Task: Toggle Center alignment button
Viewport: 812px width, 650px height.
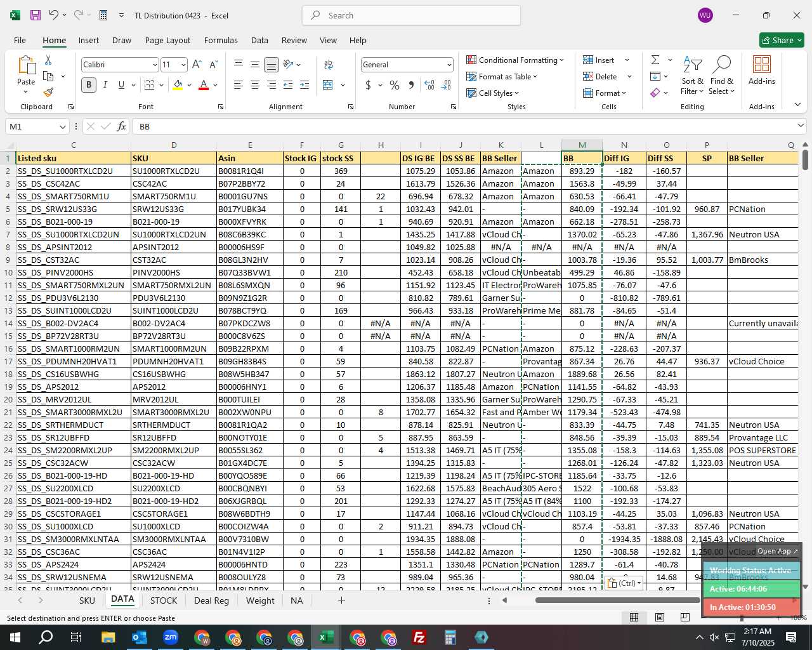Action: [x=255, y=85]
